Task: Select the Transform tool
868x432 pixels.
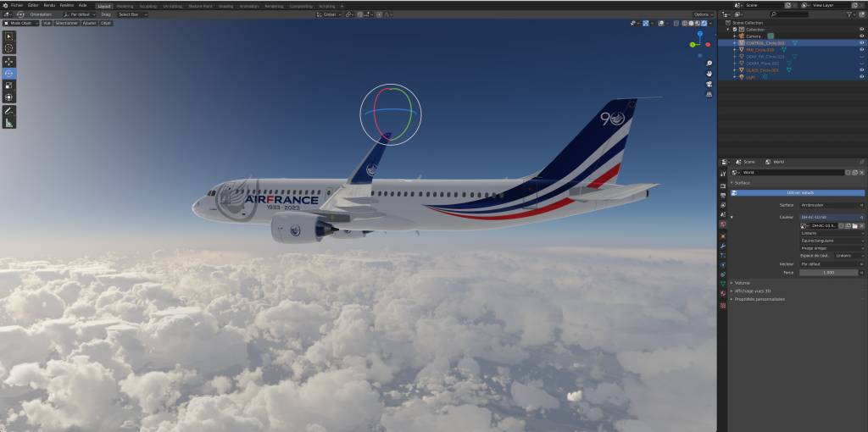Action: (x=8, y=97)
